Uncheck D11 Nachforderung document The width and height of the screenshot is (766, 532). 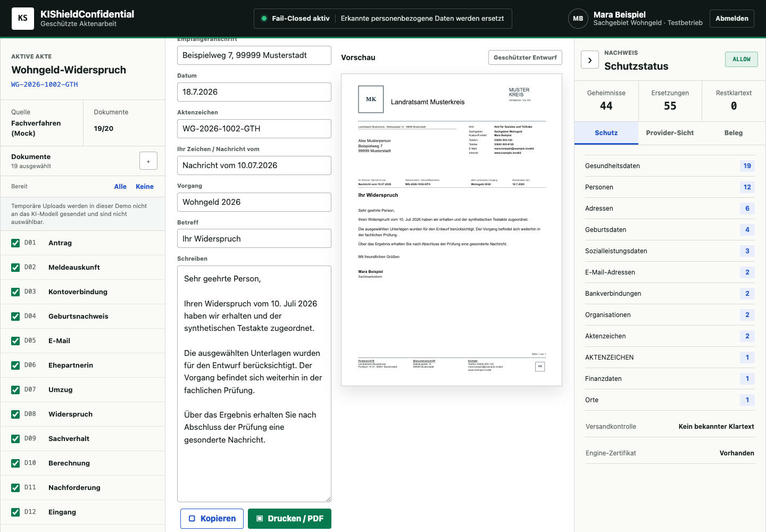15,488
